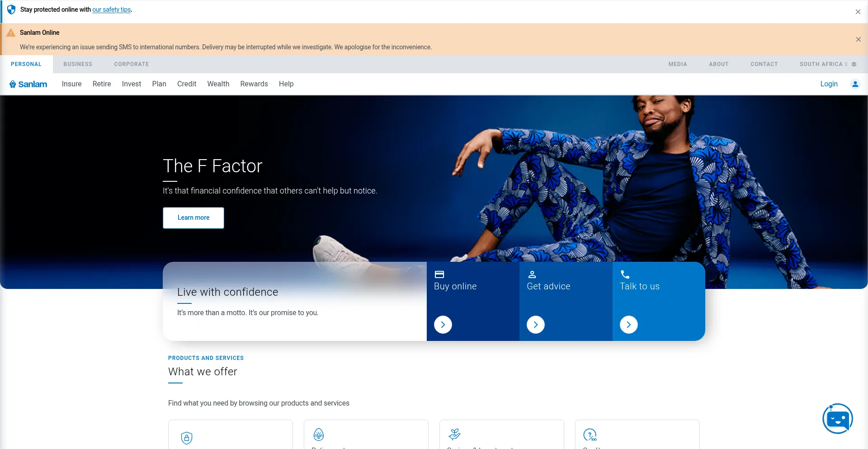Click the savings plant-in-hand icon
The height and width of the screenshot is (449, 868).
pos(454,435)
